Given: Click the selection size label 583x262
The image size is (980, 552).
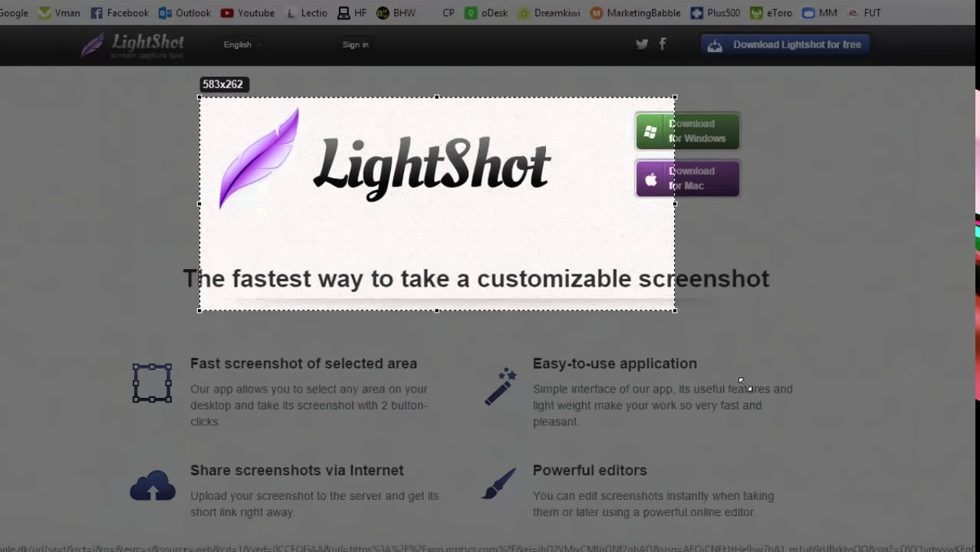Looking at the screenshot, I should pos(223,84).
